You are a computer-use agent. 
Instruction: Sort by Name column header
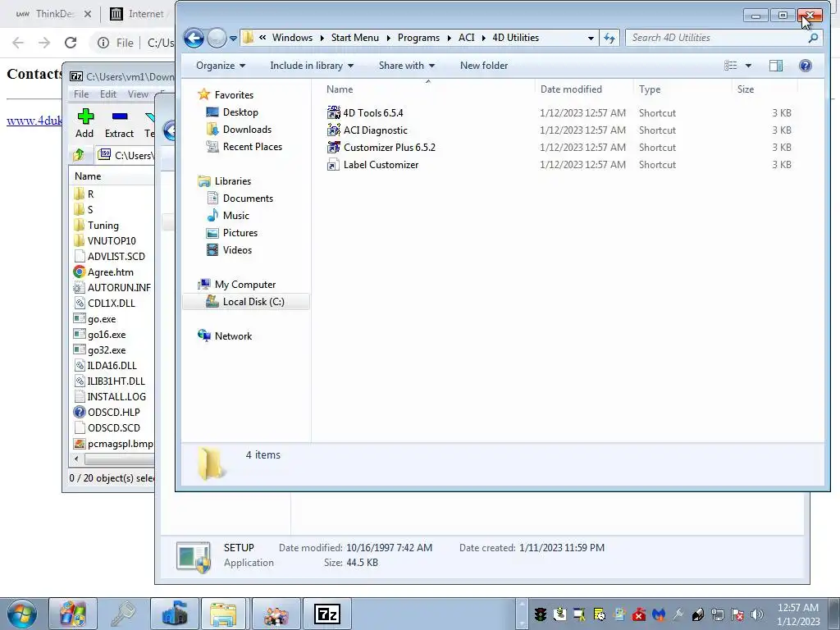point(340,89)
